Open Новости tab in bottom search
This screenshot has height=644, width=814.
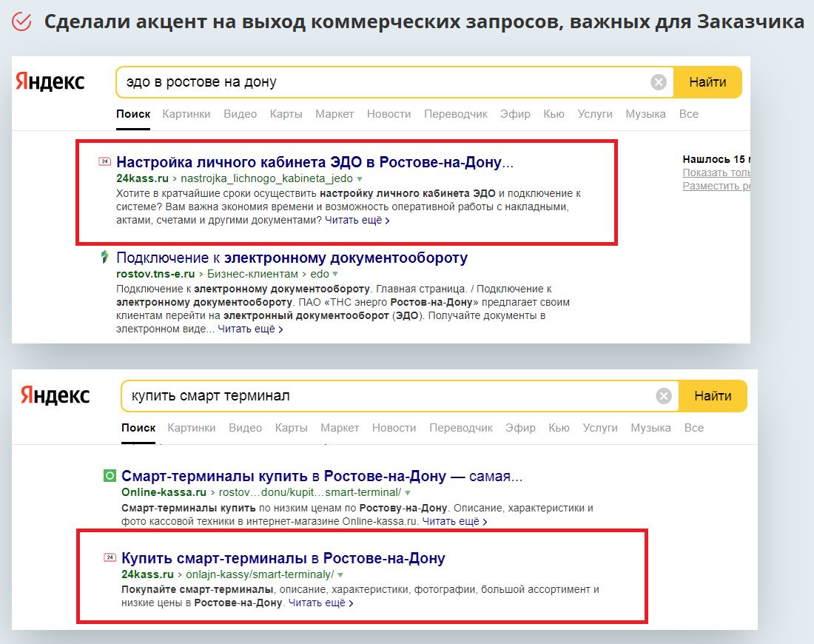(x=394, y=427)
